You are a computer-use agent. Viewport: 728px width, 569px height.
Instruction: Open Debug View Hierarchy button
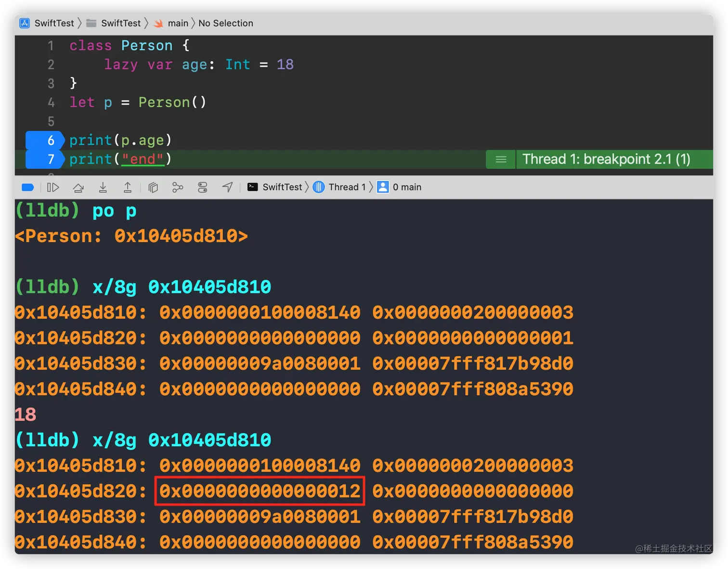point(153,187)
